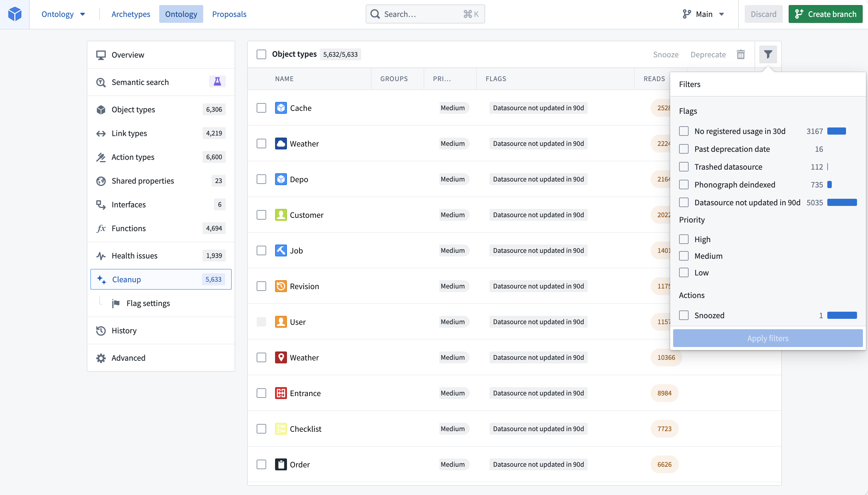The width and height of the screenshot is (868, 495).
Task: Check the 'Trashed datasource' filter
Action: pos(684,167)
